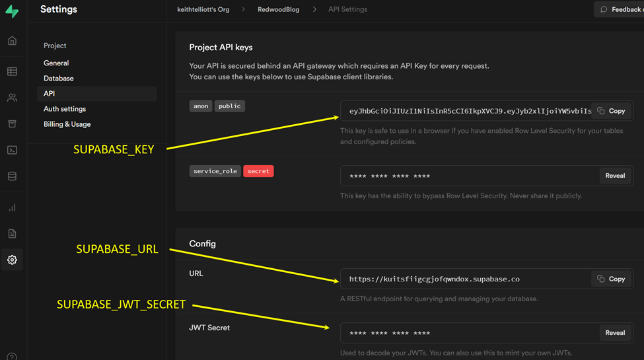The image size is (644, 360).
Task: Open the Authentication users icon
Action: [x=12, y=97]
